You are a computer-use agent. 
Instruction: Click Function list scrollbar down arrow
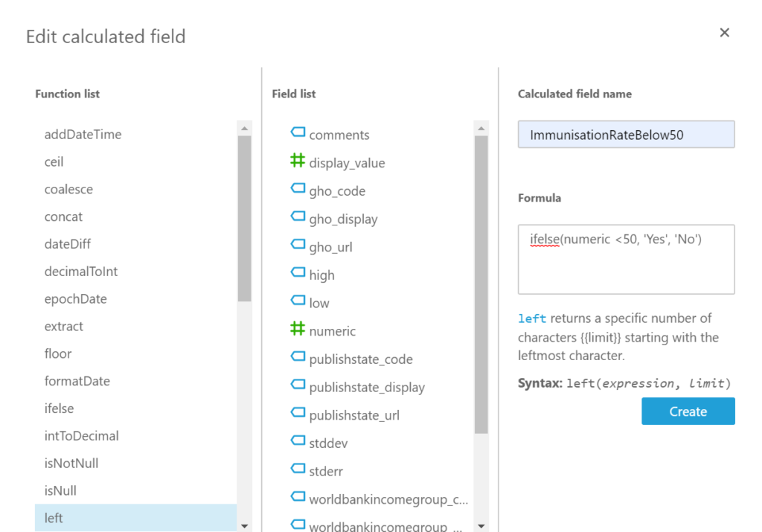pyautogui.click(x=244, y=526)
